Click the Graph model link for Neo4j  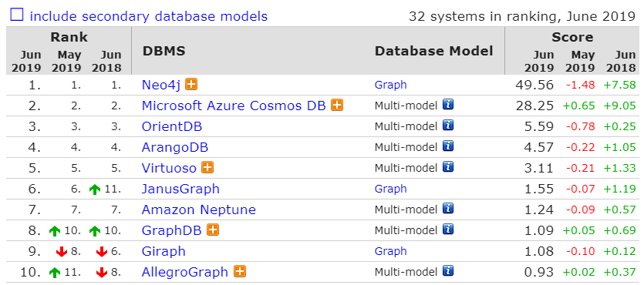[390, 85]
